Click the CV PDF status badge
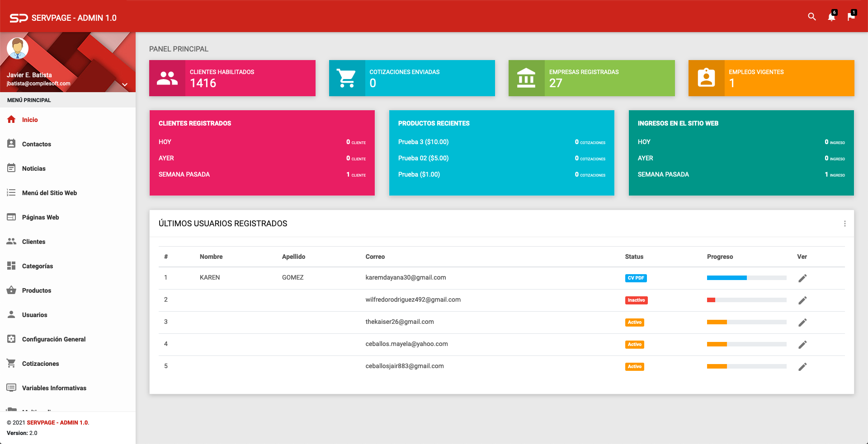Viewport: 868px width, 444px height. 636,278
